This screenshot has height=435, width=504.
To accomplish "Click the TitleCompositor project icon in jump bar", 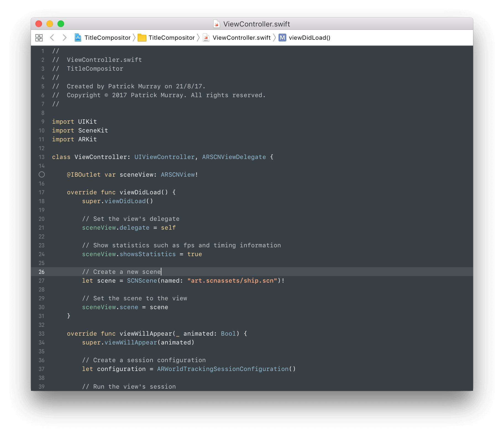I will pyautogui.click(x=78, y=38).
